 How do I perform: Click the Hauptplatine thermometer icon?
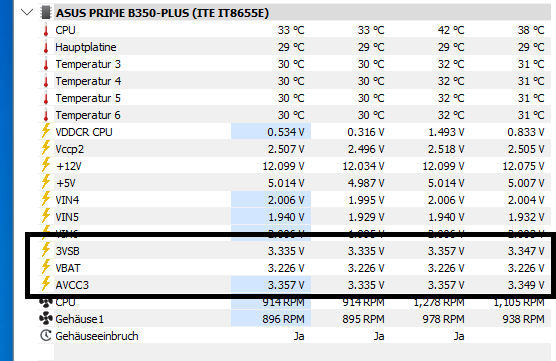(46, 47)
